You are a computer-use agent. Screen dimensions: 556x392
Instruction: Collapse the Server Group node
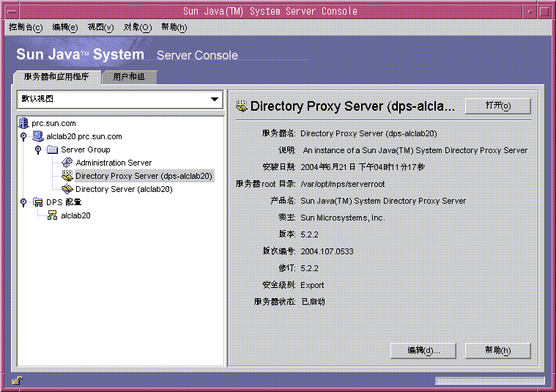click(x=38, y=149)
